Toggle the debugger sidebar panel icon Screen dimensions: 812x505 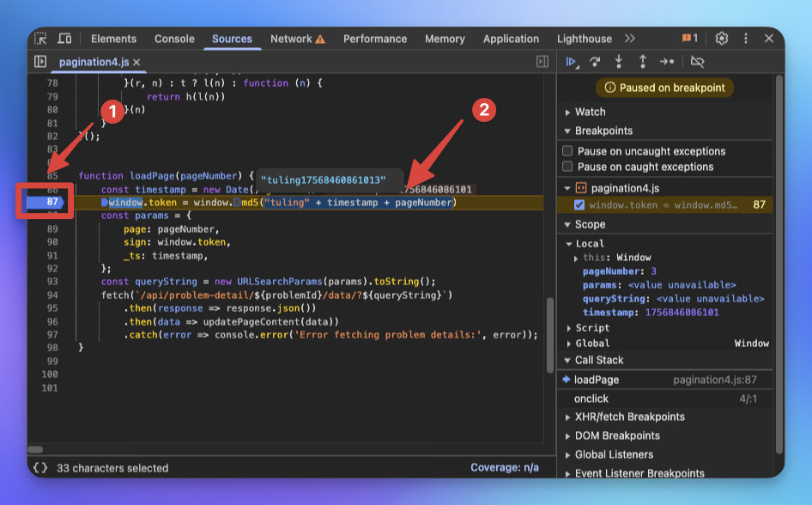(542, 62)
